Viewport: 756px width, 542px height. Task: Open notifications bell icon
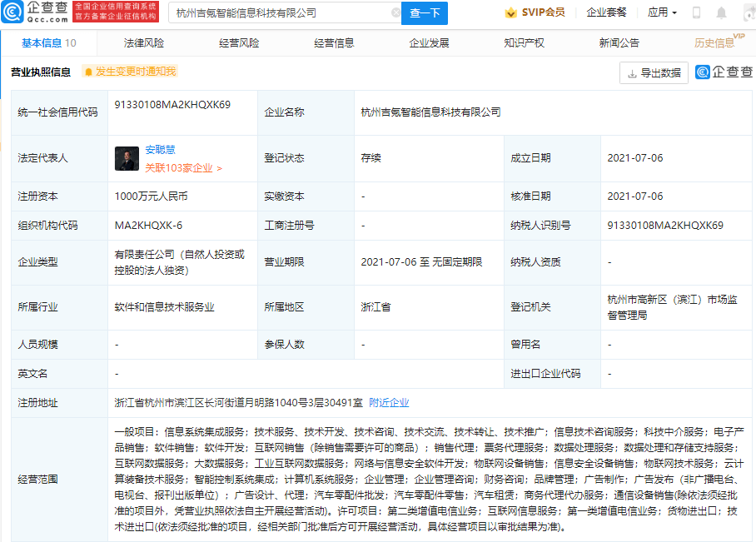pyautogui.click(x=721, y=13)
